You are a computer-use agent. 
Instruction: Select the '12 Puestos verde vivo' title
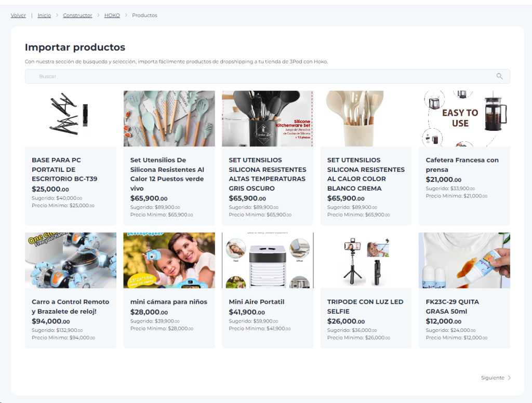(167, 174)
